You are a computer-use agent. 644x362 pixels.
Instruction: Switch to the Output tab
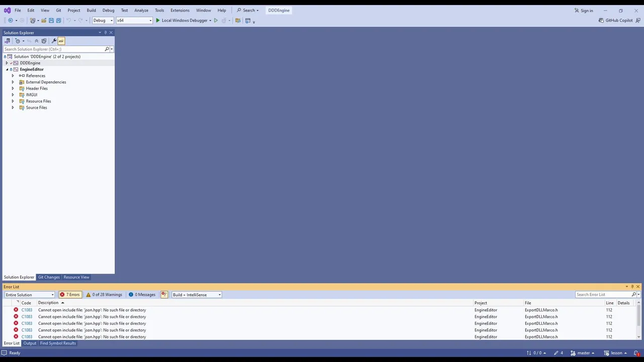(x=30, y=343)
